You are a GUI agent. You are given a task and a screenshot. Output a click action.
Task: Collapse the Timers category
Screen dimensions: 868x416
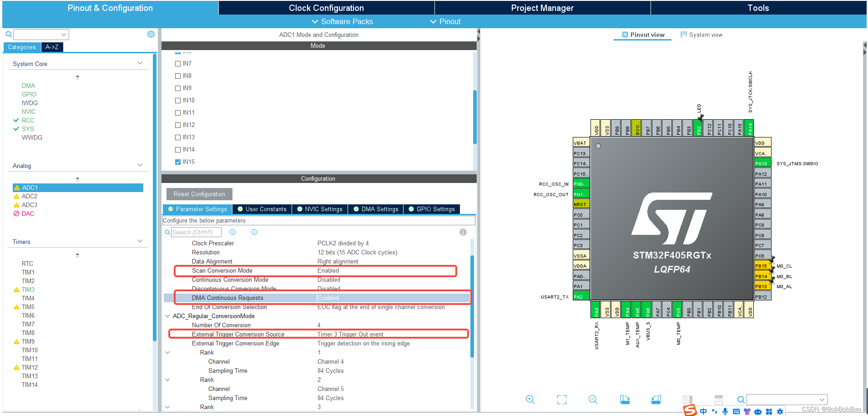140,241
